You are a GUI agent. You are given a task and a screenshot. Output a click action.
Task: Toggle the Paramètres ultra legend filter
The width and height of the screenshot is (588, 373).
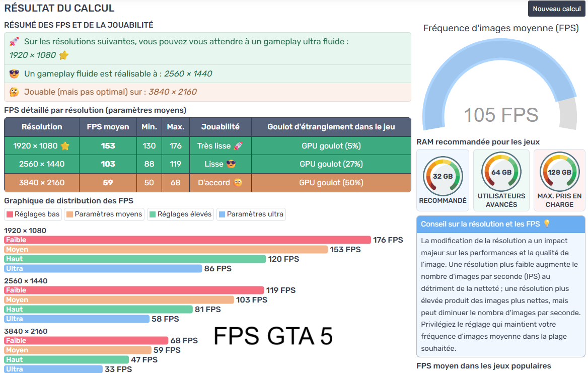click(x=251, y=214)
